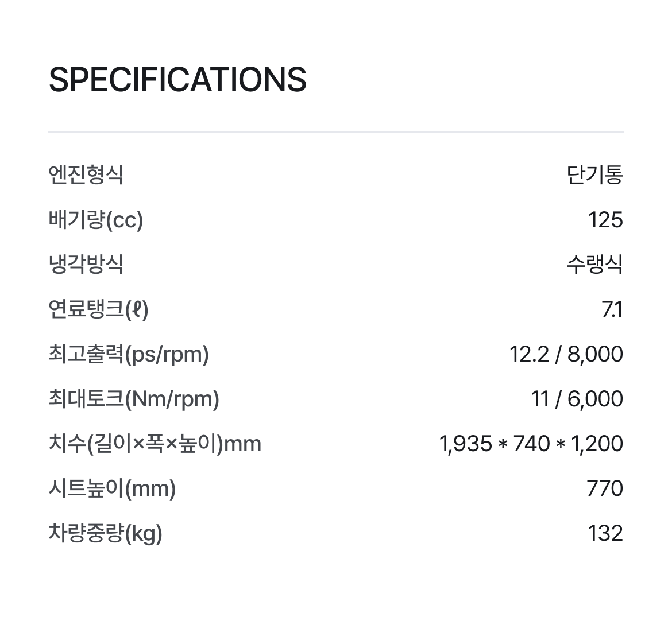Screen dimensions: 672x644
Task: Select the 12.2 / 8,000 power value
Action: (x=566, y=354)
